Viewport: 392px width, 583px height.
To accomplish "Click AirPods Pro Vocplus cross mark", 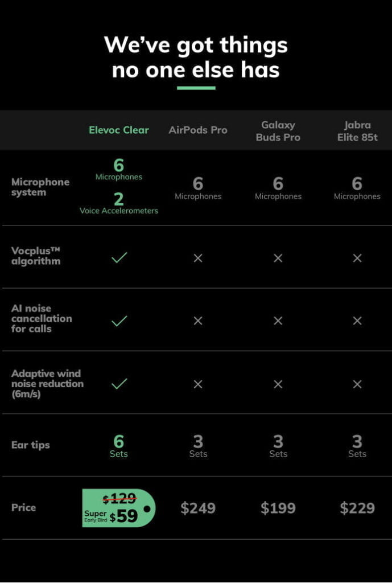I will point(198,258).
